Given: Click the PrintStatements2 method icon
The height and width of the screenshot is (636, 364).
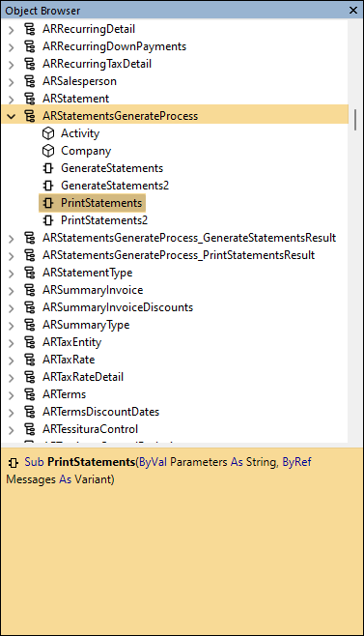Looking at the screenshot, I should 48,220.
